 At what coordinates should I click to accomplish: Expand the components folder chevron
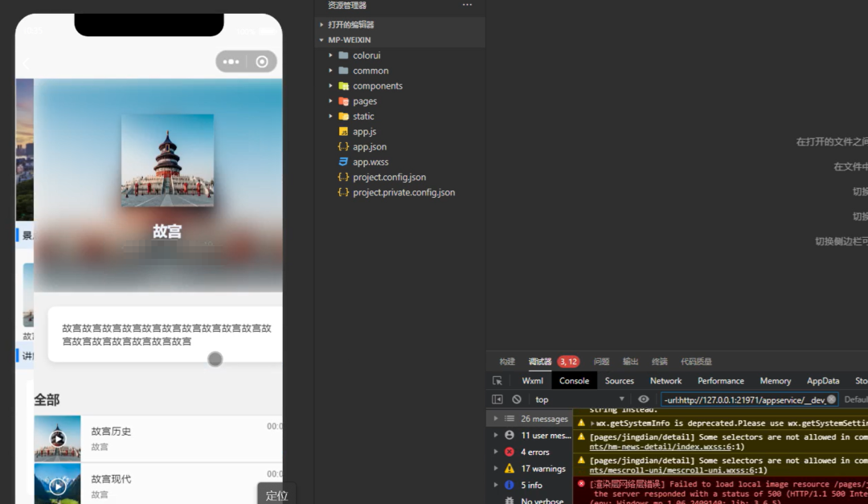tap(330, 86)
